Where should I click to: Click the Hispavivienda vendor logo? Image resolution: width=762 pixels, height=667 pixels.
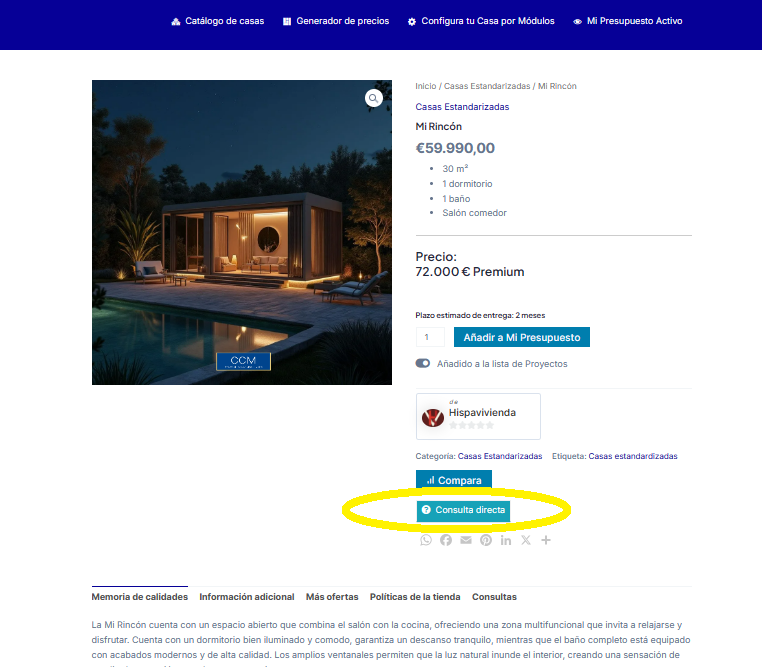pos(433,417)
